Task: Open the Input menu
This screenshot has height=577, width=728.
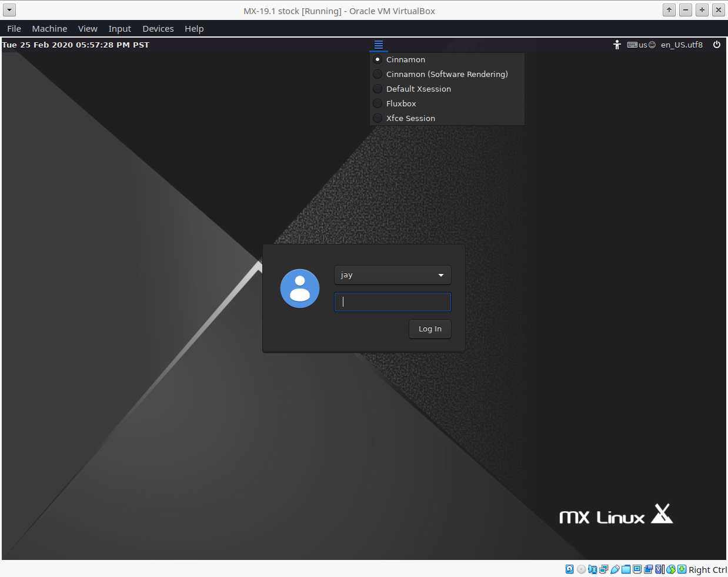Action: (120, 29)
